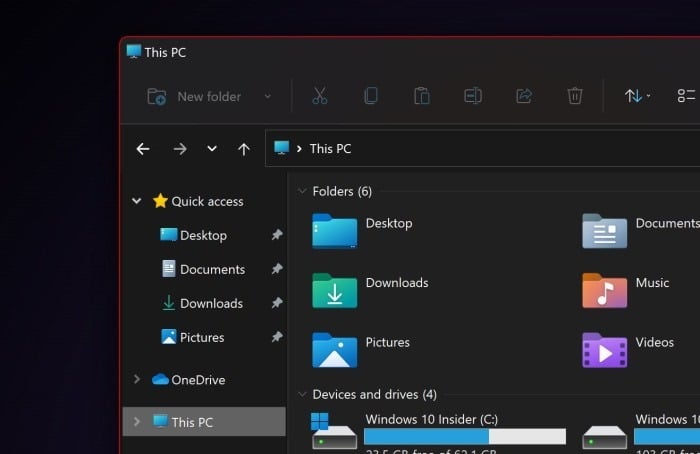Click the Delete trash icon
Viewport: 700px width, 454px height.
pos(575,96)
